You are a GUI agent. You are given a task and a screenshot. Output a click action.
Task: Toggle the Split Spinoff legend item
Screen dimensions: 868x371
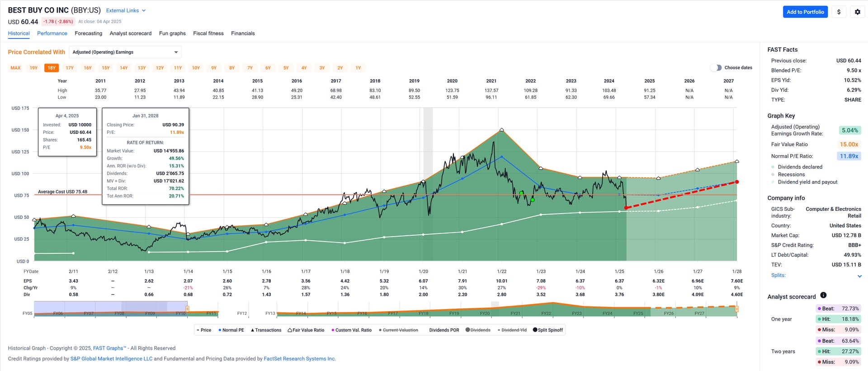click(548, 330)
